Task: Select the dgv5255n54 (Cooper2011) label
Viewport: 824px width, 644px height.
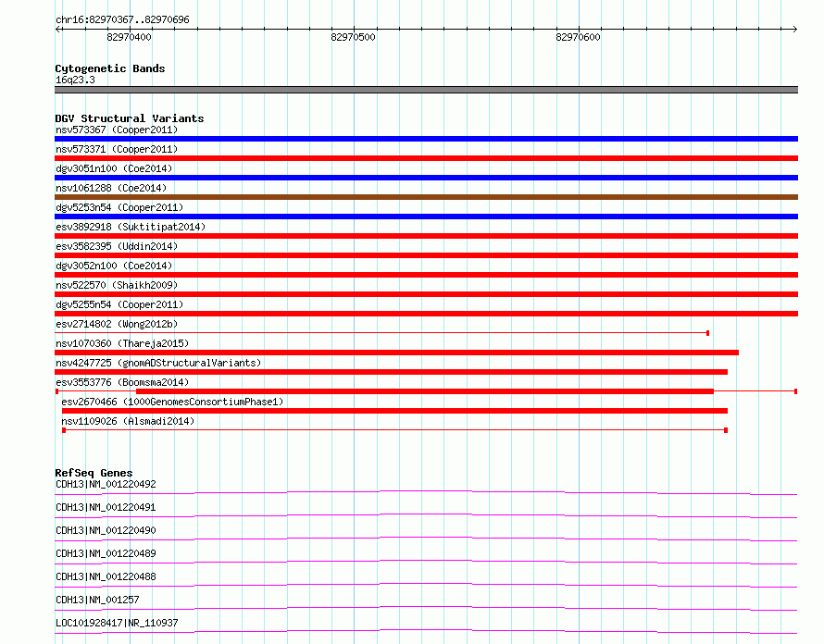Action: click(x=119, y=304)
